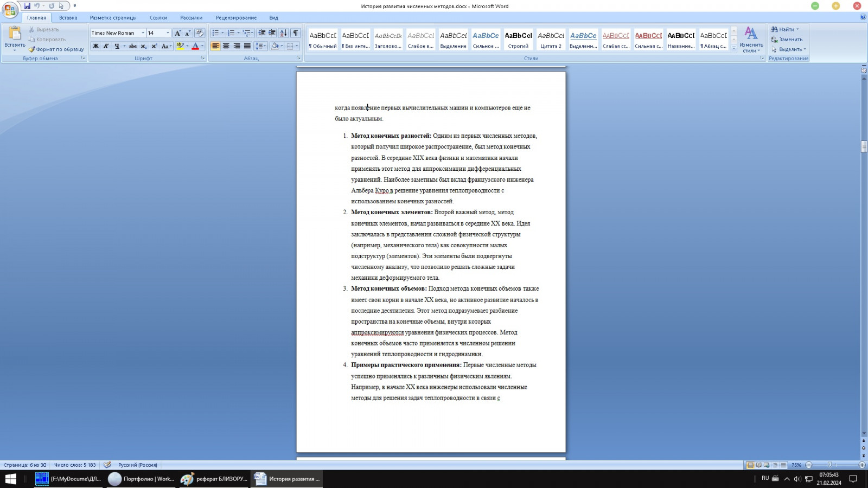Viewport: 868px width, 488px height.
Task: Center align text
Action: [226, 46]
